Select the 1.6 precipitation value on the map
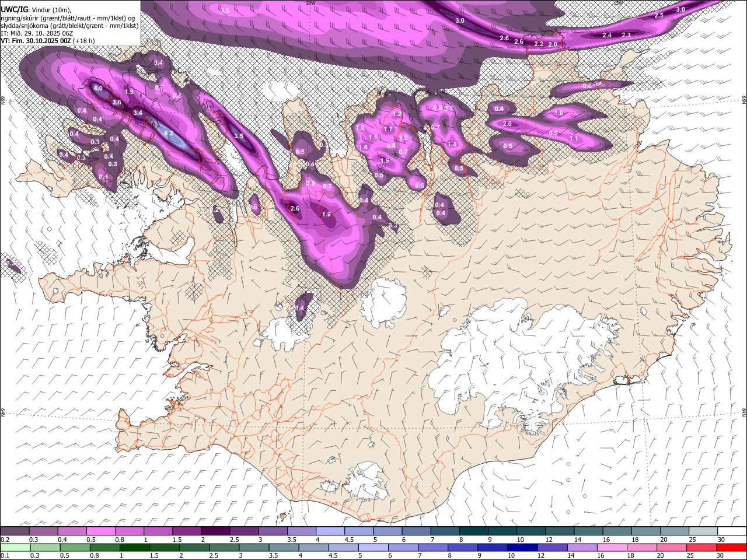Image resolution: width=747 pixels, height=560 pixels. [x=363, y=148]
